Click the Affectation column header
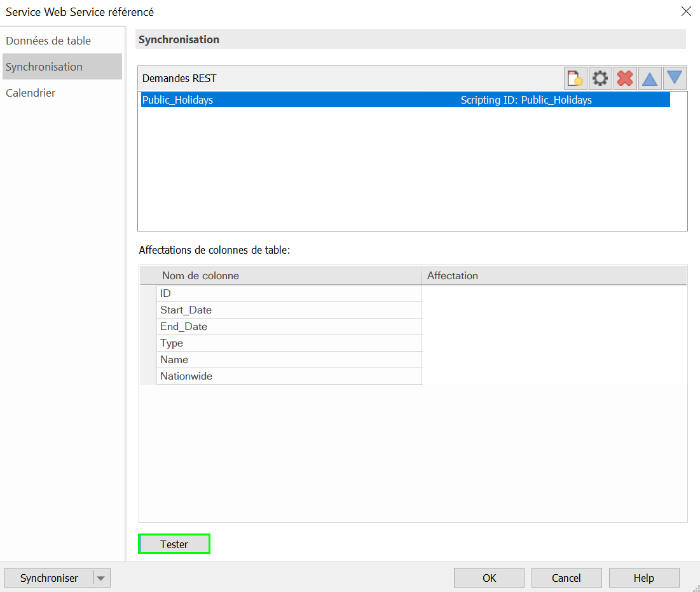 (554, 275)
